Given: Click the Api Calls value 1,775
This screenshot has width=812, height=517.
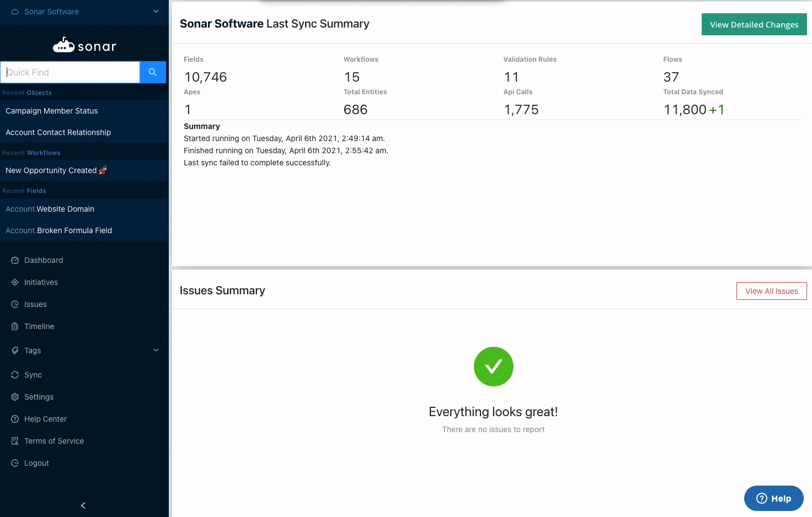Looking at the screenshot, I should pyautogui.click(x=521, y=110).
